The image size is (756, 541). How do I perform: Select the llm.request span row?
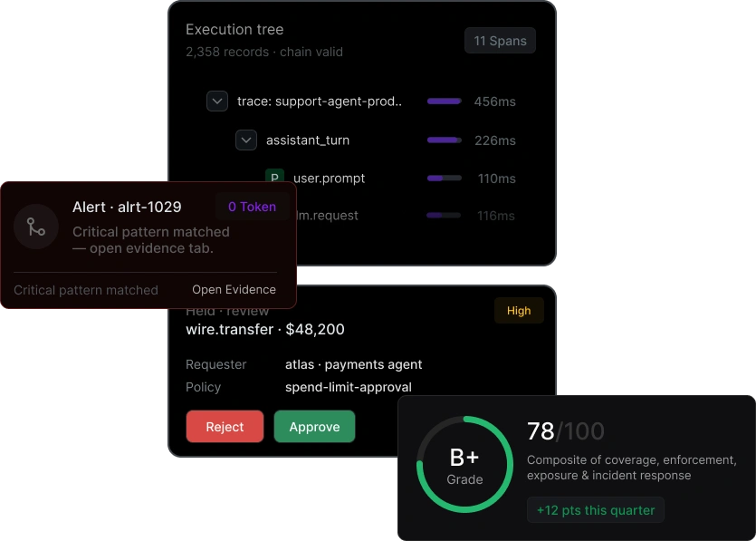(x=406, y=216)
